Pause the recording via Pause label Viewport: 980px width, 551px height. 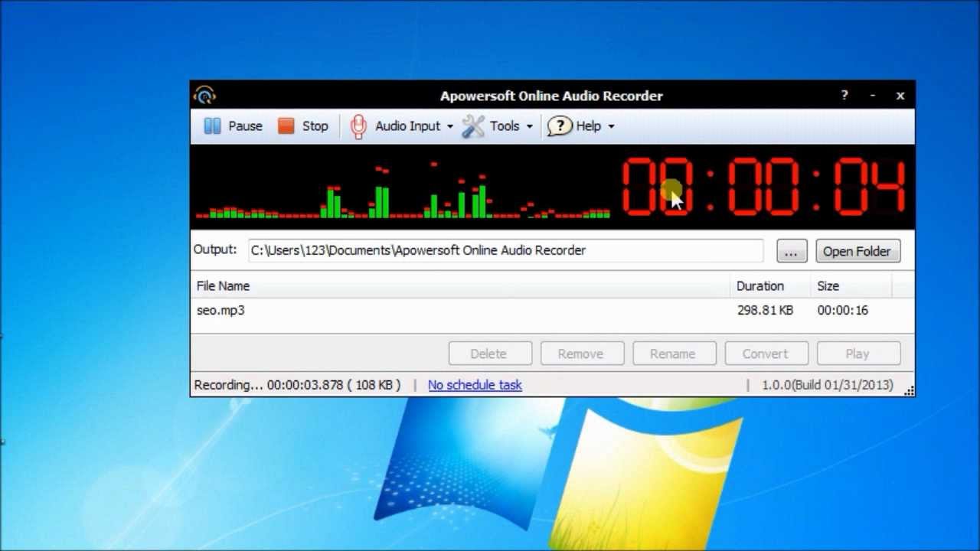[x=245, y=126]
